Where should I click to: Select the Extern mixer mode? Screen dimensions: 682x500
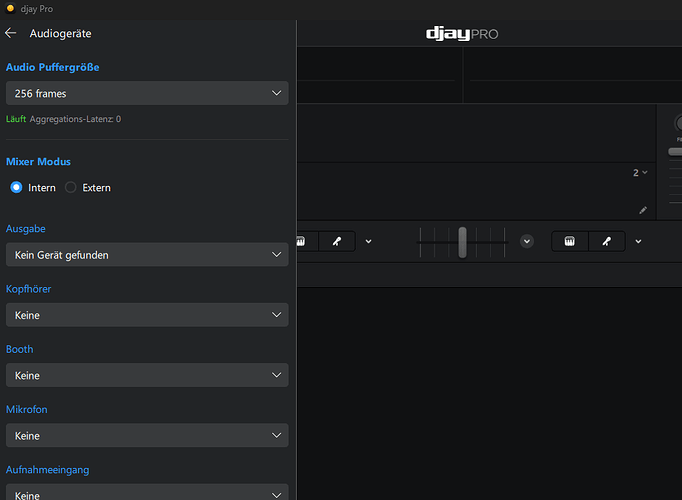click(70, 187)
